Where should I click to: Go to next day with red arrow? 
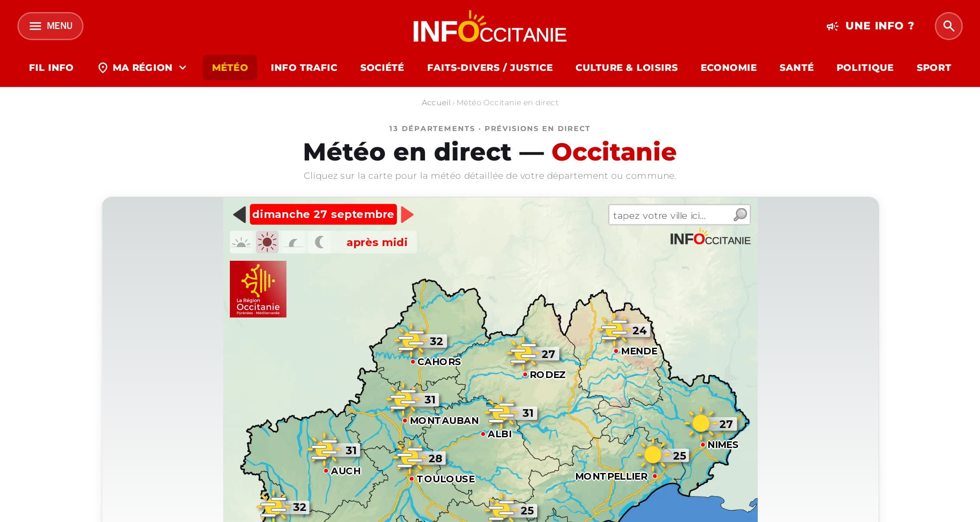coord(407,214)
